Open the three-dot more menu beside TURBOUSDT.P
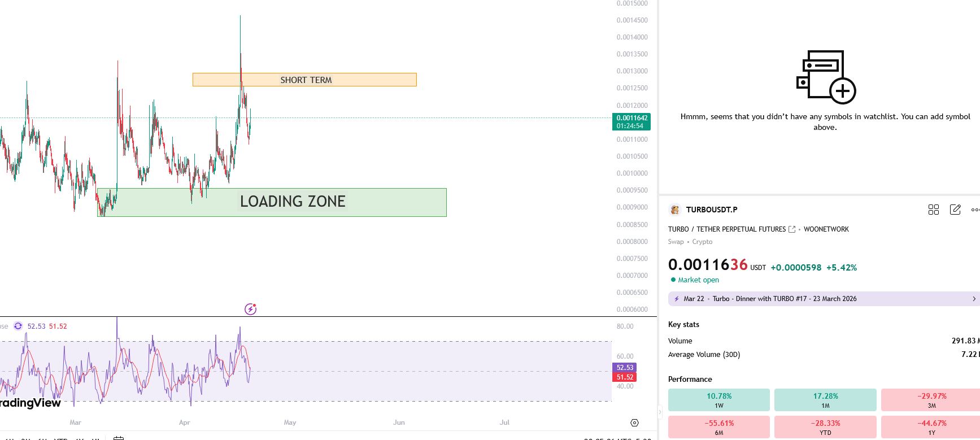Screen dimensions: 980x440 975,210
